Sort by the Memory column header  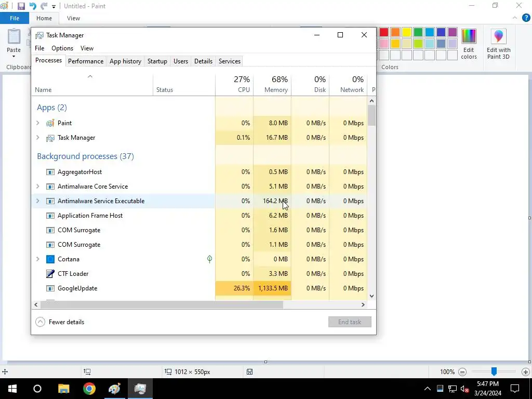pyautogui.click(x=272, y=84)
